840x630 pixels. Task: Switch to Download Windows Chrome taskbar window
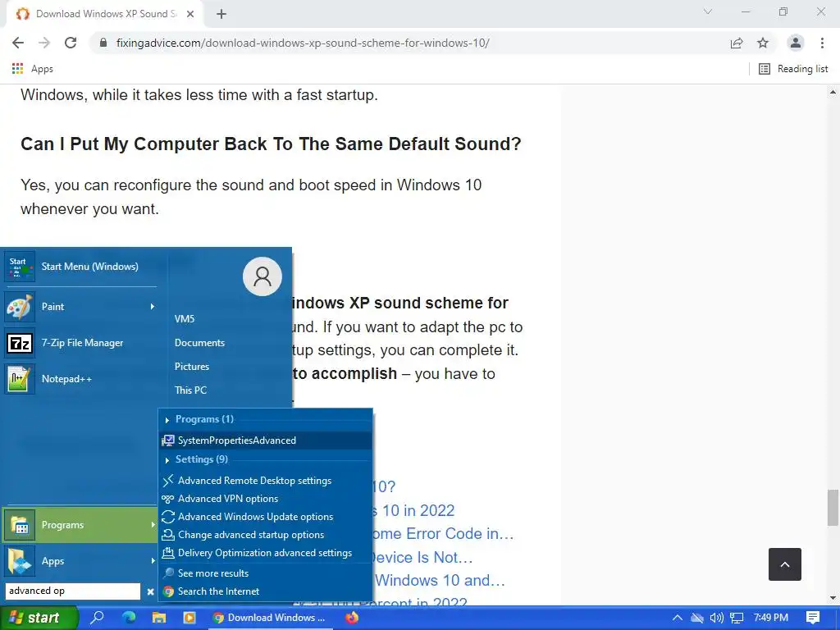click(x=270, y=617)
